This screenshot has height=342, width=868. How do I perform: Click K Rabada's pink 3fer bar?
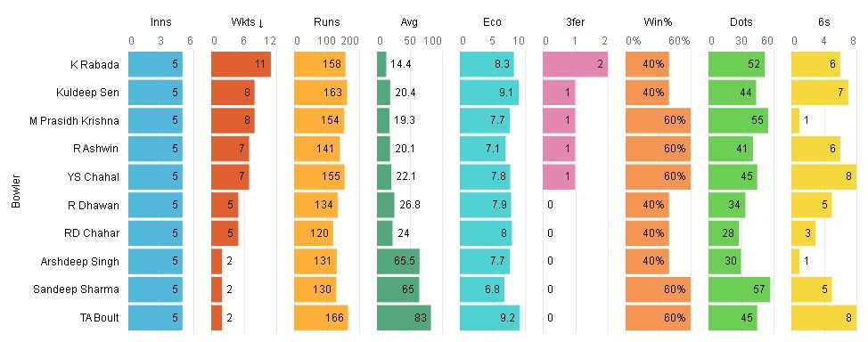click(575, 64)
